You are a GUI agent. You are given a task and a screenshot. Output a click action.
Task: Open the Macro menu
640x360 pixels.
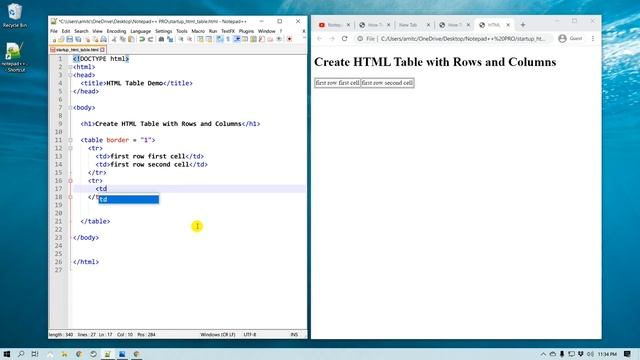pyautogui.click(x=198, y=31)
